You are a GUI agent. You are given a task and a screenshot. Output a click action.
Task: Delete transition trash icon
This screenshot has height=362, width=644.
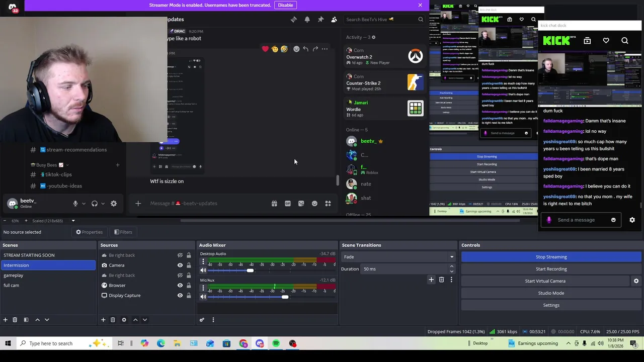[441, 280]
